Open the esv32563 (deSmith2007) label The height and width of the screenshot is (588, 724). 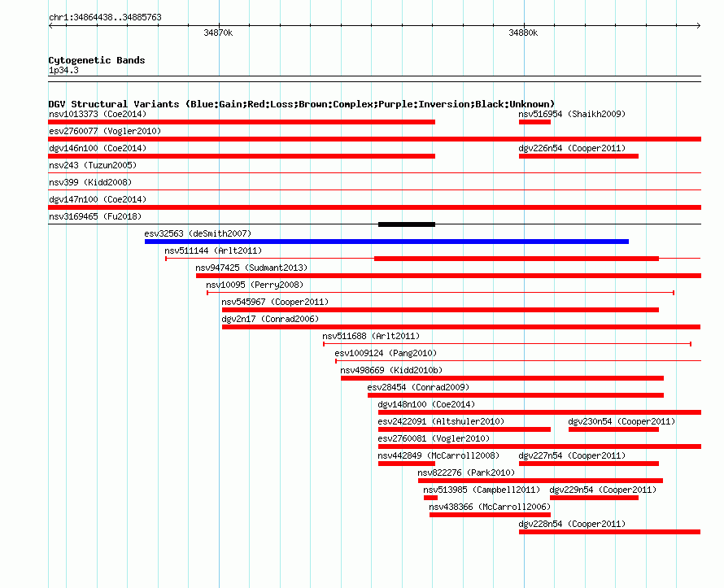click(198, 233)
